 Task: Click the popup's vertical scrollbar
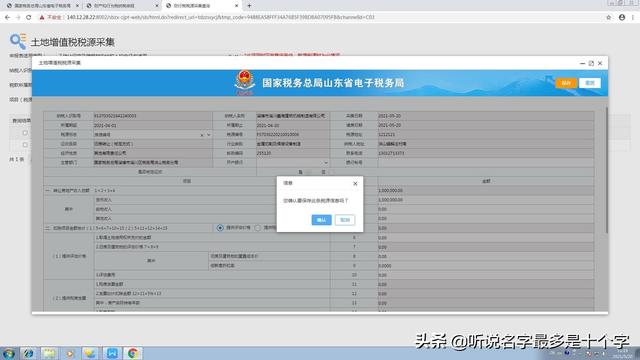[x=607, y=170]
